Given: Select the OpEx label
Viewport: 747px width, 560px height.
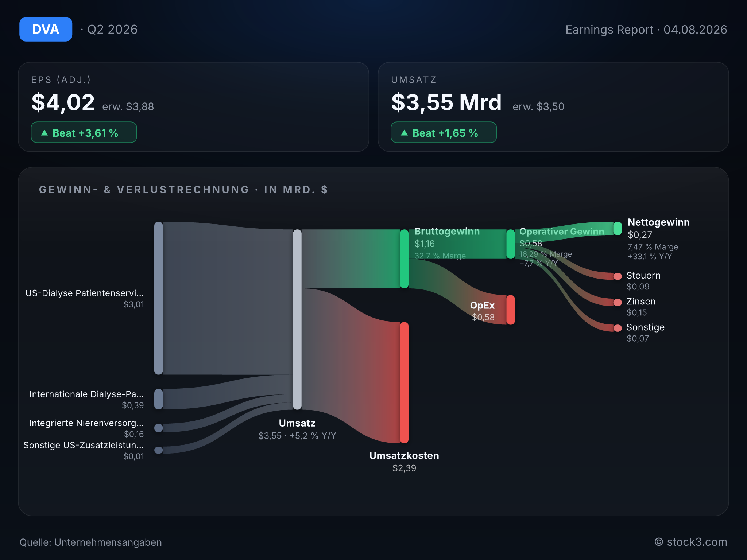Looking at the screenshot, I should click(x=482, y=306).
